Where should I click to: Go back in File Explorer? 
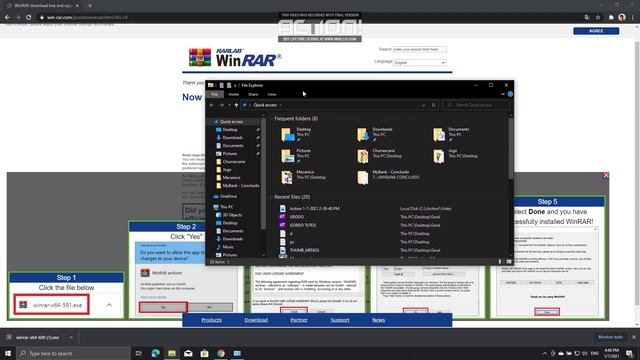(212, 105)
